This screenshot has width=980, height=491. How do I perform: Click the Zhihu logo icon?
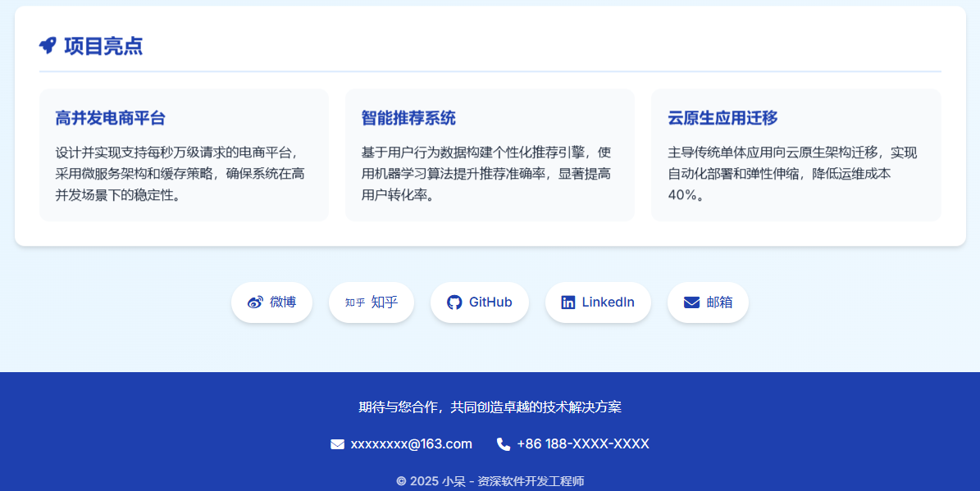click(x=355, y=302)
